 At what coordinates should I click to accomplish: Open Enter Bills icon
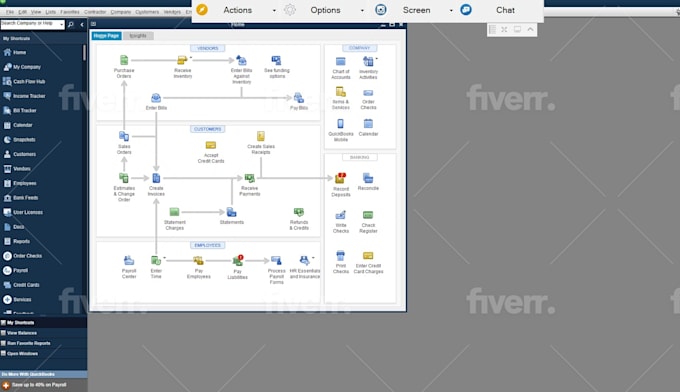[x=156, y=98]
